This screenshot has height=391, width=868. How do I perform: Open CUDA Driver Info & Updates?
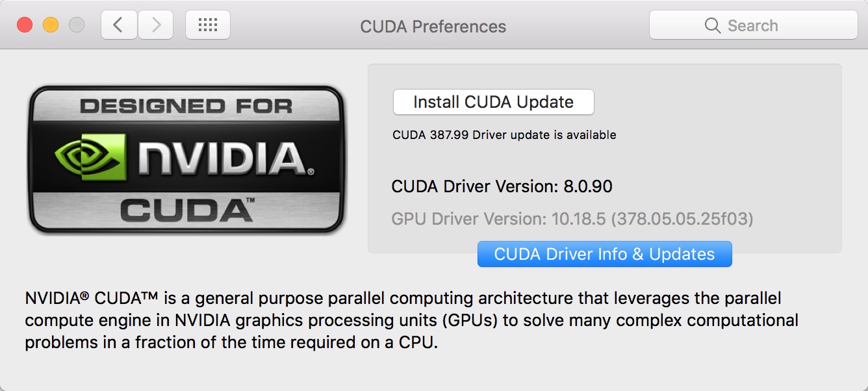tap(605, 254)
